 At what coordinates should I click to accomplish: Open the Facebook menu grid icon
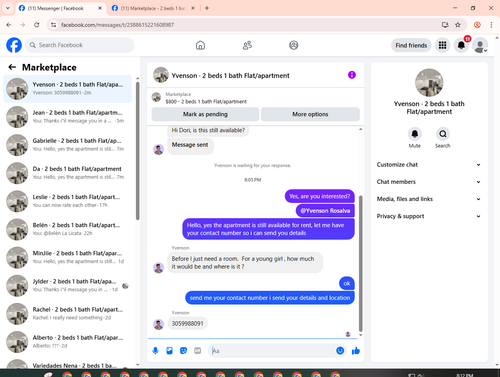coord(442,45)
